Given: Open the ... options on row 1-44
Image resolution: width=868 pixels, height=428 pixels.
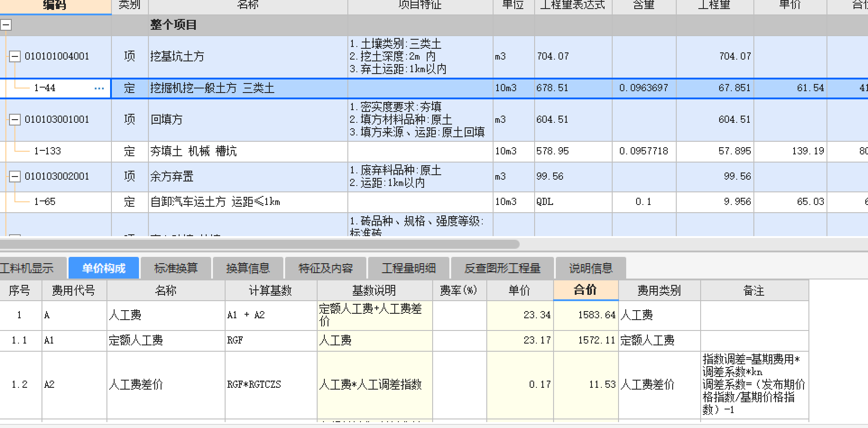Looking at the screenshot, I should coord(99,88).
